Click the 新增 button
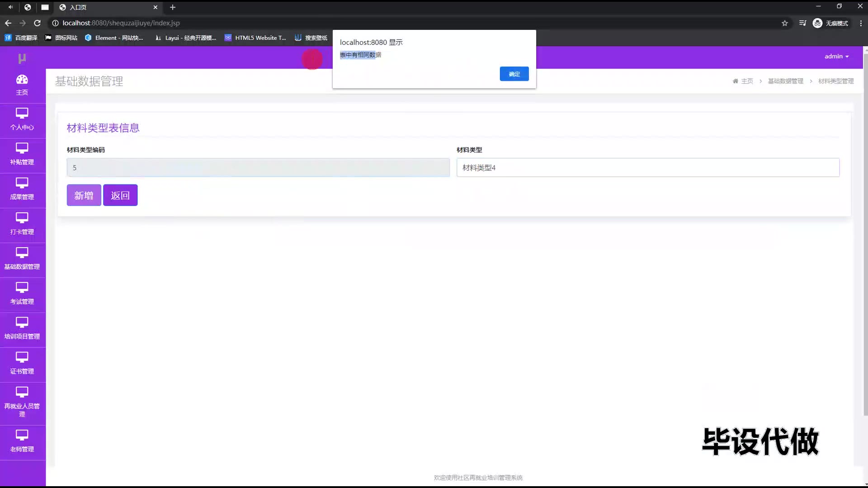The image size is (868, 488). pyautogui.click(x=84, y=195)
